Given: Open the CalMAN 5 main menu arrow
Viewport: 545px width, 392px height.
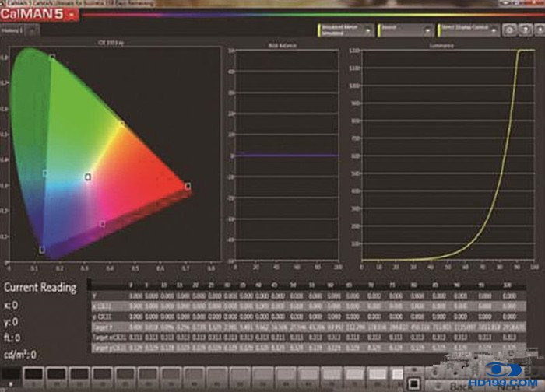Looking at the screenshot, I should (72, 14).
